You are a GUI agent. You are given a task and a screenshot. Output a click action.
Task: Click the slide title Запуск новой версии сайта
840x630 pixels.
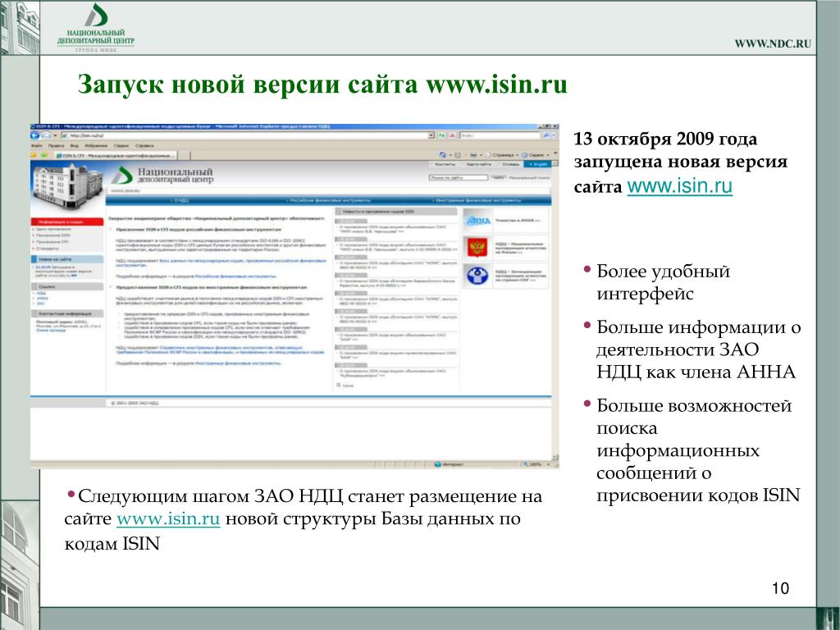click(x=322, y=84)
